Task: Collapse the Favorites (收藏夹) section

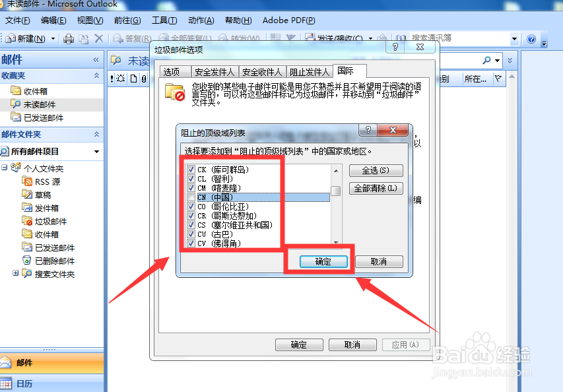Action: coord(96,76)
